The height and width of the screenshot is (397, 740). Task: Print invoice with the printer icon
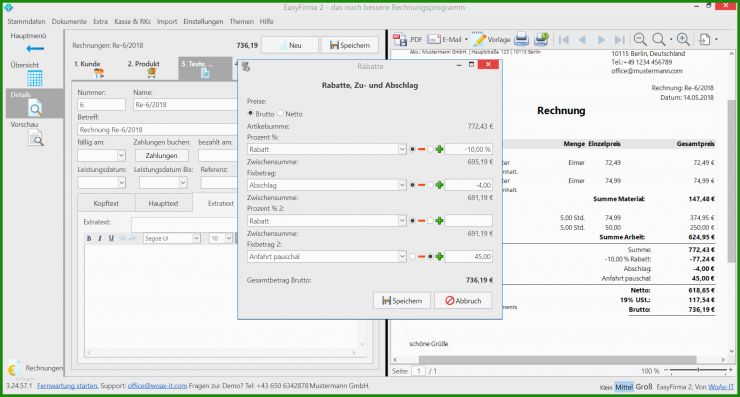(521, 39)
